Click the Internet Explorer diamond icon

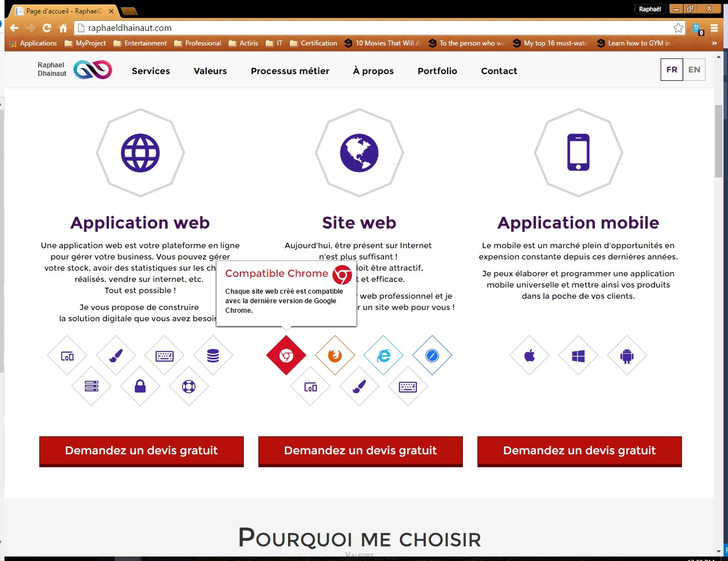tap(384, 355)
